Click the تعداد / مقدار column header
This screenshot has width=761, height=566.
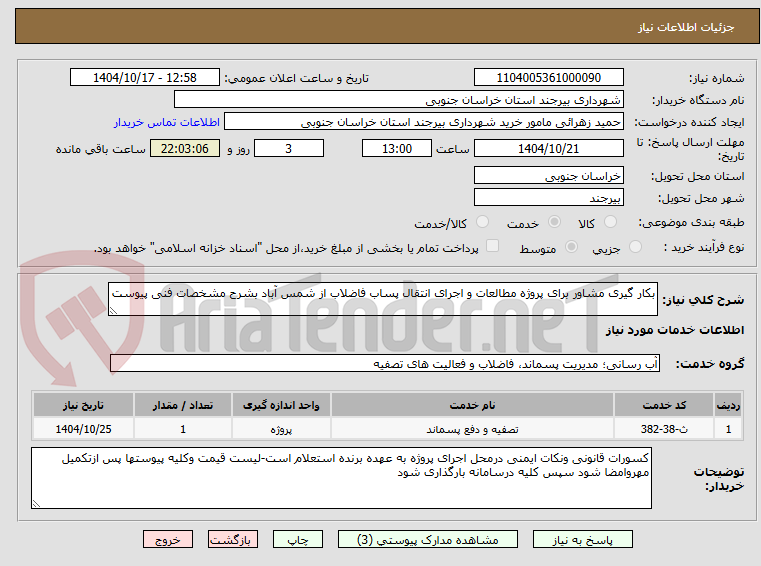tap(183, 405)
